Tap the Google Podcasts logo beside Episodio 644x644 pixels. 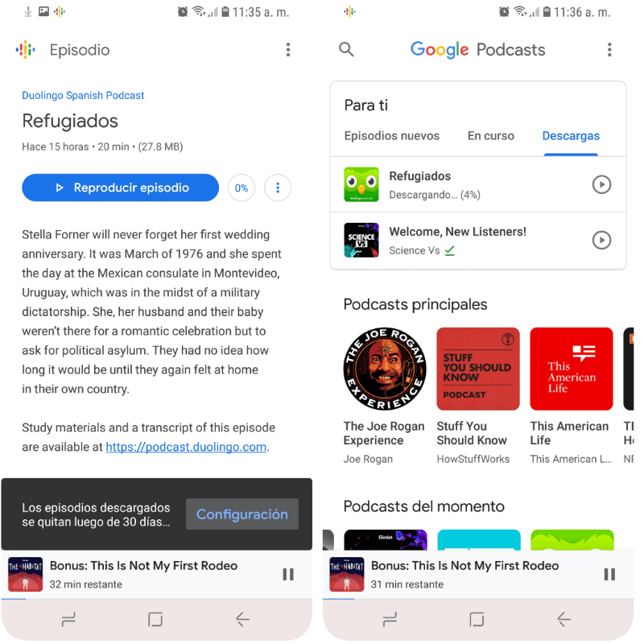(26, 50)
